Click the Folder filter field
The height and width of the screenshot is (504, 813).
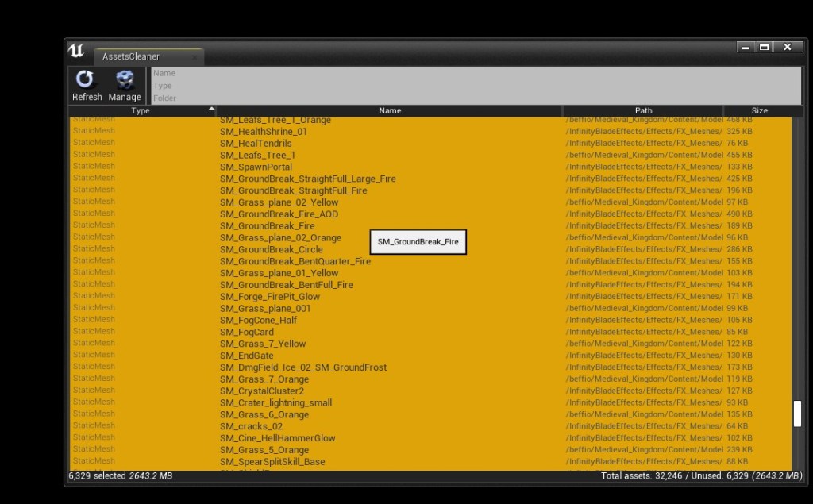tap(475, 98)
